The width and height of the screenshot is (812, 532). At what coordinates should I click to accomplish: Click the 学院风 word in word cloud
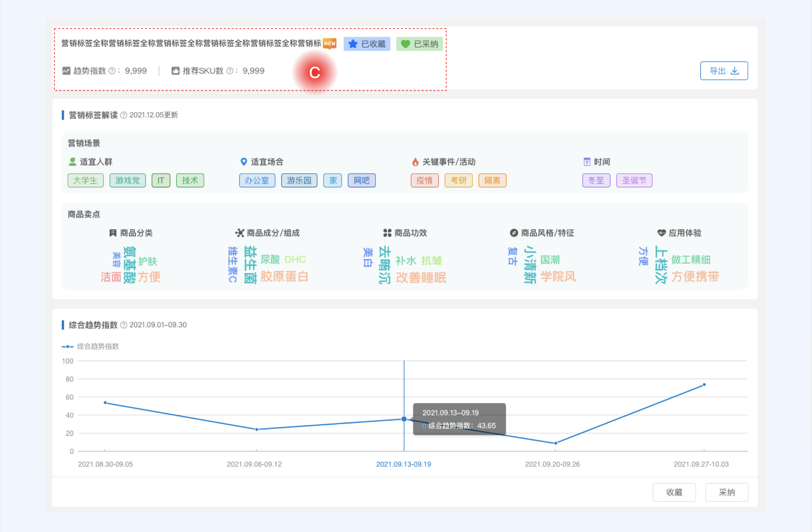tap(558, 276)
